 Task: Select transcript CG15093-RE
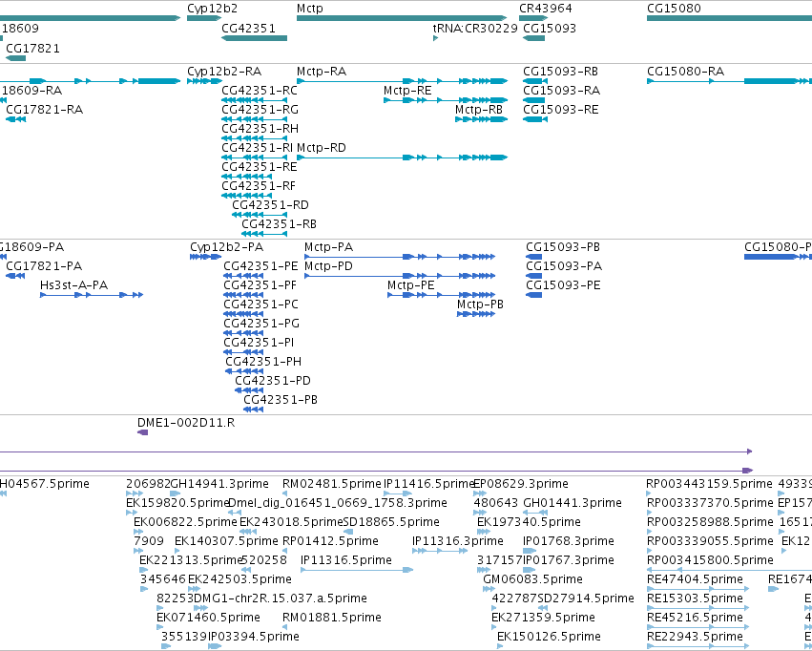pos(560,109)
